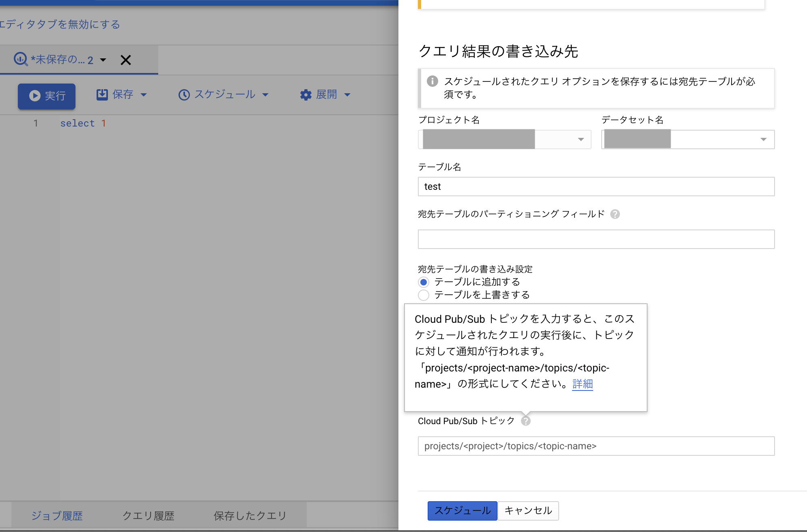Switch to the ジョブ履歴 tab

coord(57,515)
